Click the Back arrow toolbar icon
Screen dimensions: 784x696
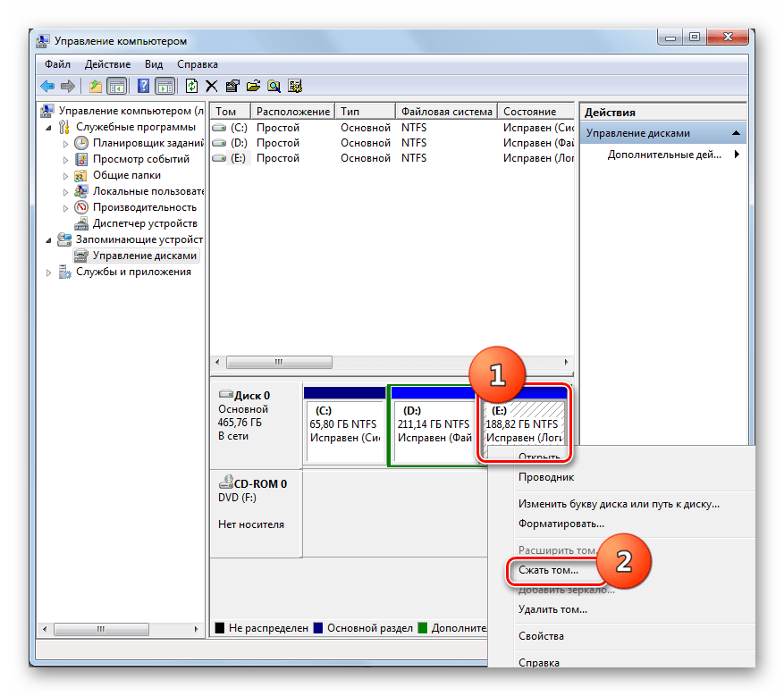click(47, 86)
